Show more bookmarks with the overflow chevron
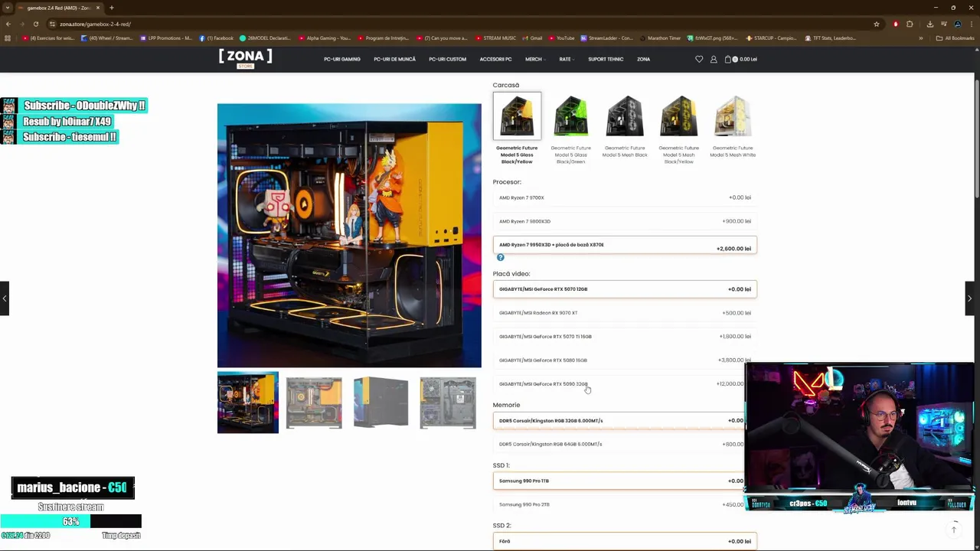Image resolution: width=980 pixels, height=551 pixels. [x=921, y=38]
